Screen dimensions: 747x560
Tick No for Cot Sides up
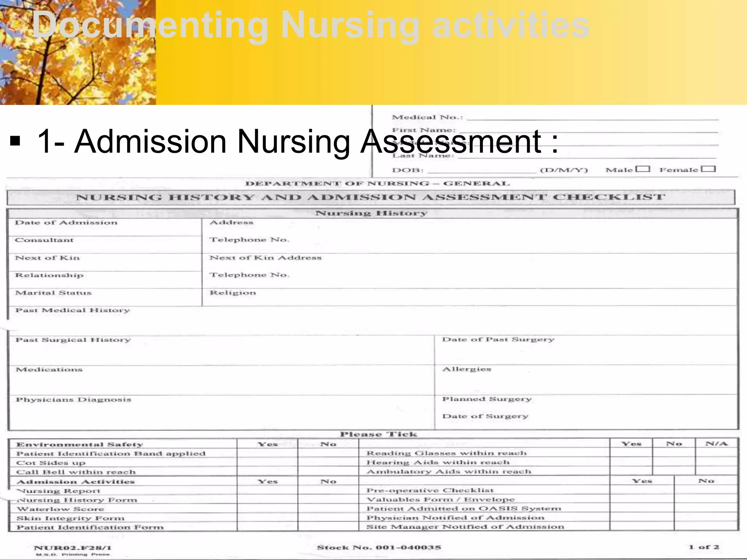pos(328,463)
